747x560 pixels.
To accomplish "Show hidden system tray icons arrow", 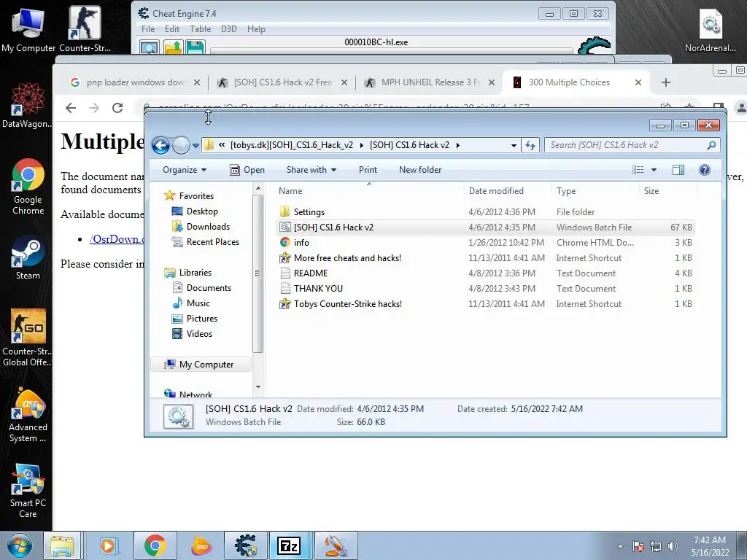I will pos(620,546).
